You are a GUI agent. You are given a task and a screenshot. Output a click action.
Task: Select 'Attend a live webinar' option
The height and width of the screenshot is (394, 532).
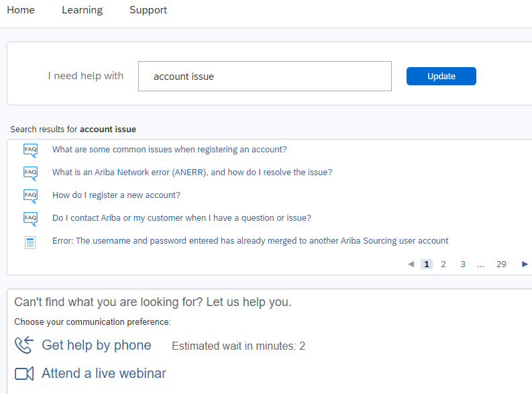point(103,374)
